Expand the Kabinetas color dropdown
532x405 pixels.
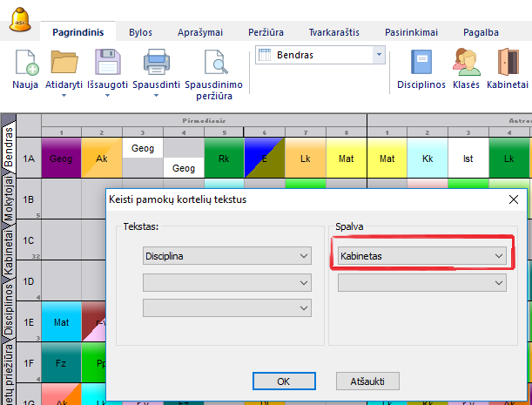point(421,256)
